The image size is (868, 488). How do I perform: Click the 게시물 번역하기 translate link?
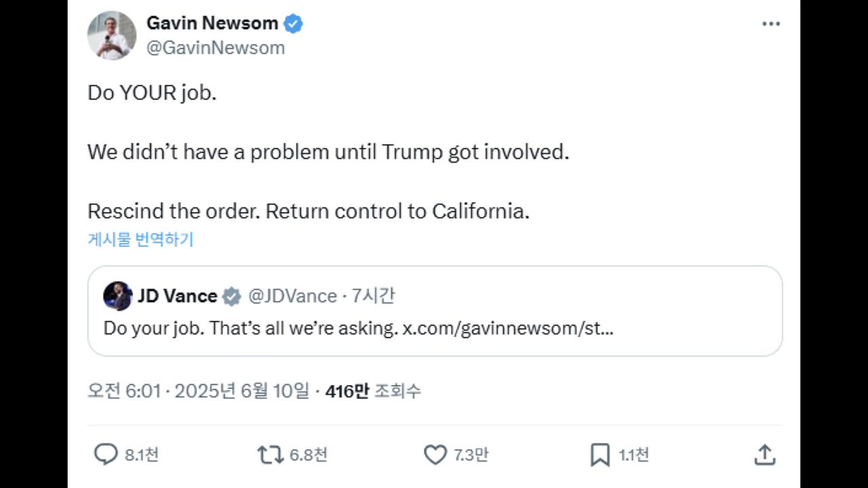[140, 239]
